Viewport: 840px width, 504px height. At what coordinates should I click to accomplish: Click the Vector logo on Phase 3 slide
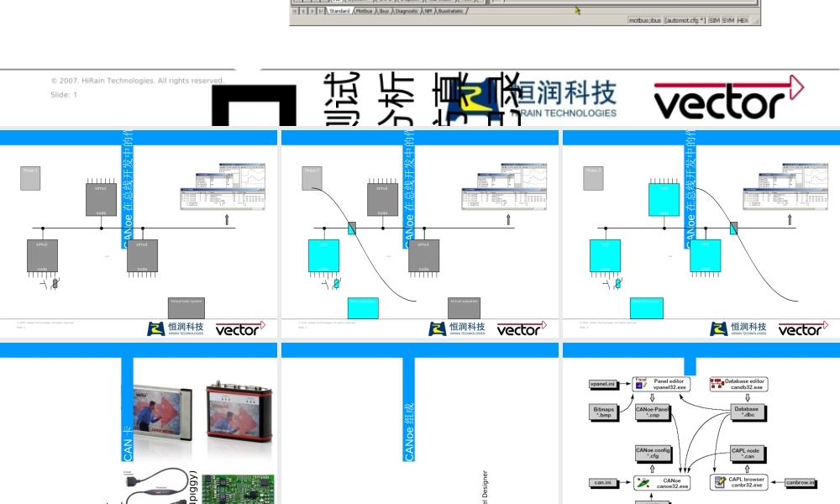(803, 328)
